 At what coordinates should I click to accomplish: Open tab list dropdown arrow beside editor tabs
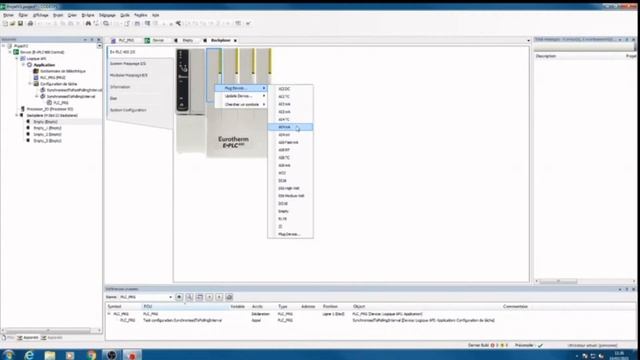(x=529, y=40)
